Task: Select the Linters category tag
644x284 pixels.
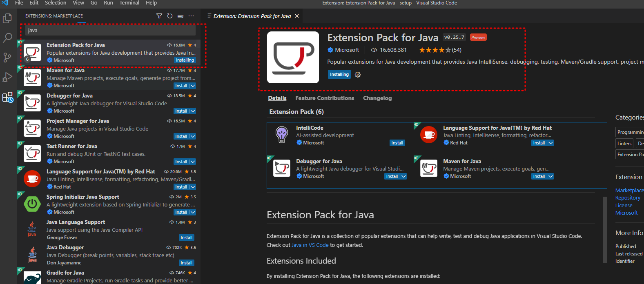Action: click(624, 144)
